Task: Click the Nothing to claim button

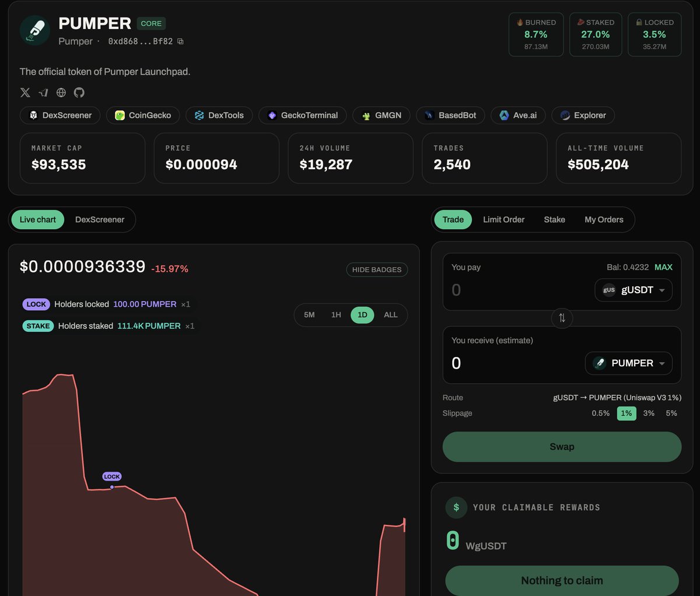Action: click(562, 581)
